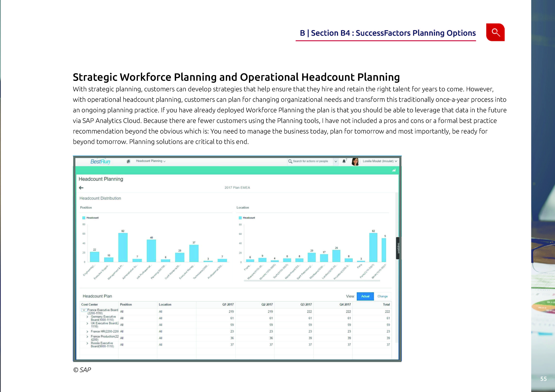
Task: Switch the view to Change
Action: point(382,296)
